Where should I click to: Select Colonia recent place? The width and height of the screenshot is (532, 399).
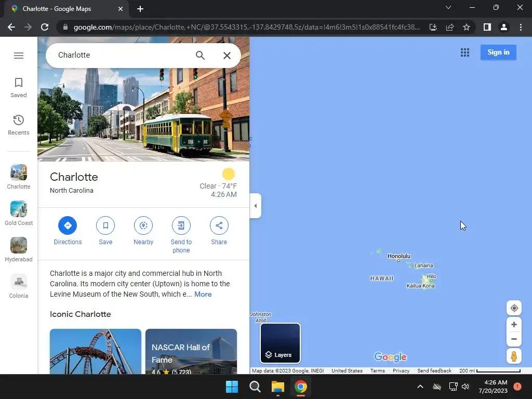(x=19, y=286)
